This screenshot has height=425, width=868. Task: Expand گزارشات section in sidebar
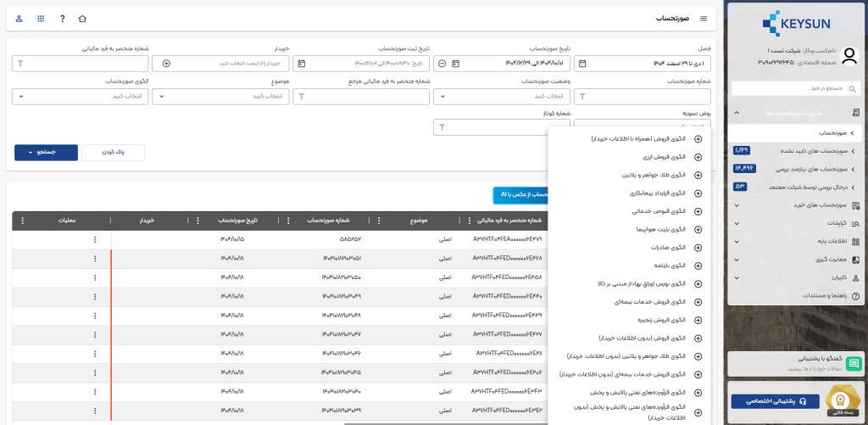[795, 223]
